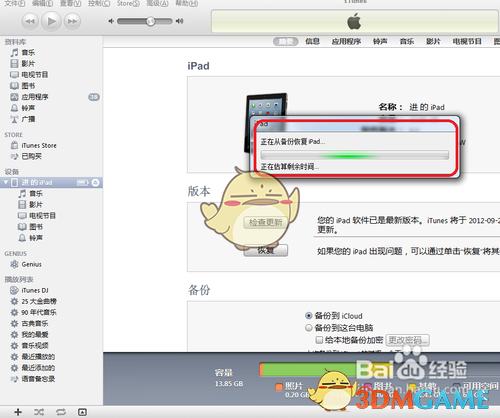The image size is (500, 418).
Task: Open the 帮助(H) menu
Action: (x=187, y=3)
